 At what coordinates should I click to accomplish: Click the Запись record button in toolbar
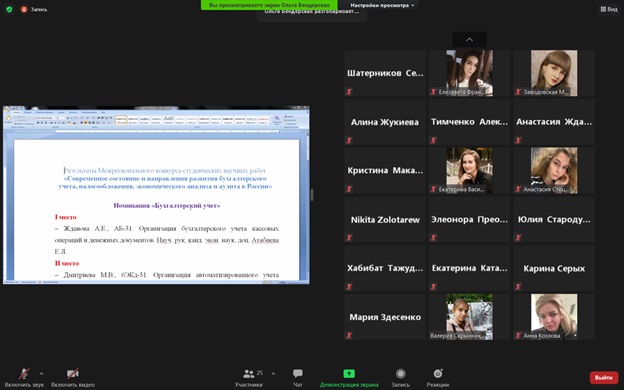(x=400, y=378)
